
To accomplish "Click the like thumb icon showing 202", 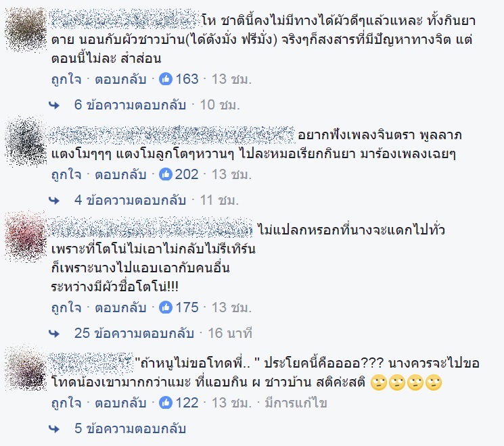I will [166, 174].
